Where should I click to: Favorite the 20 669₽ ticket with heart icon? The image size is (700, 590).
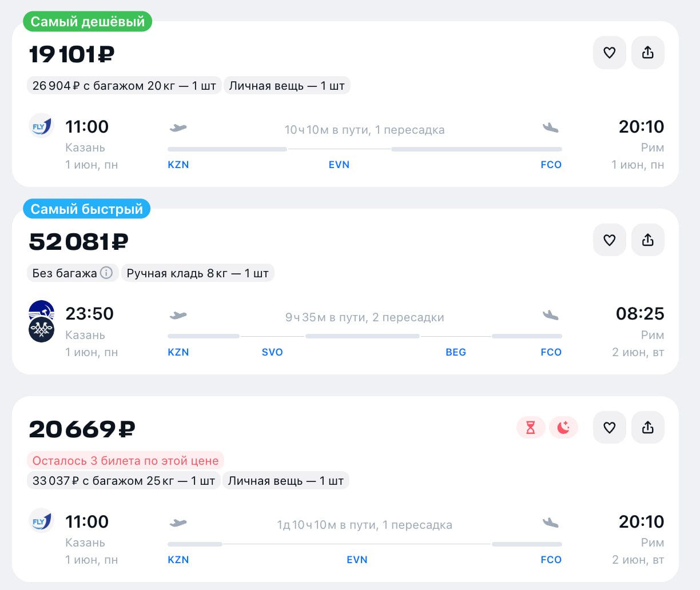(x=609, y=428)
